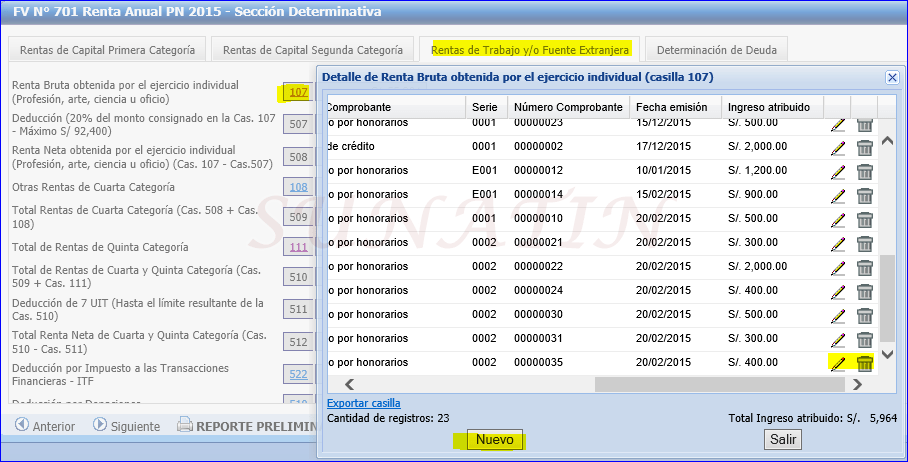Open the Reporte Preliminar printout
908x462 pixels.
pos(247,426)
